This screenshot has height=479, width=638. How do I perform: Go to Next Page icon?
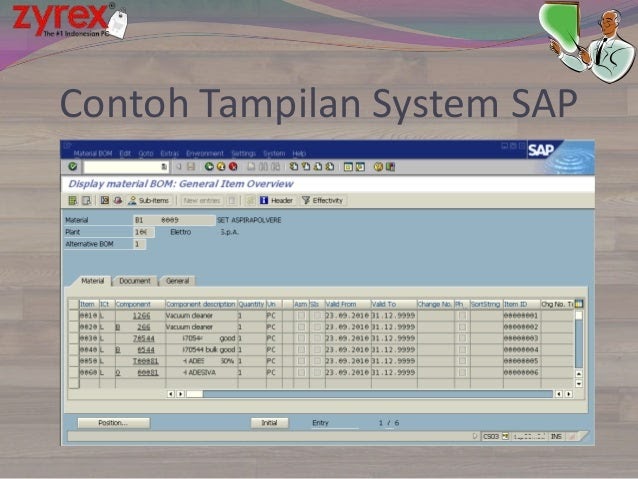click(318, 166)
